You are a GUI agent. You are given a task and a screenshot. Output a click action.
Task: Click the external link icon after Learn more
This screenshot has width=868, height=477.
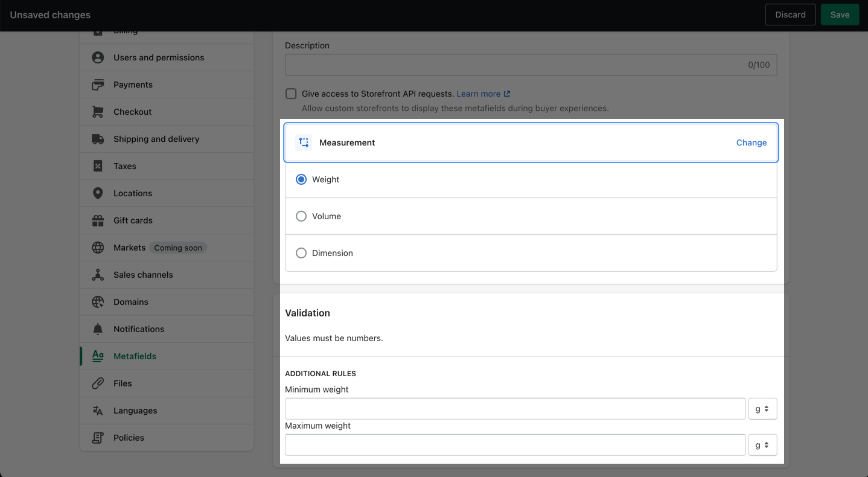[507, 94]
